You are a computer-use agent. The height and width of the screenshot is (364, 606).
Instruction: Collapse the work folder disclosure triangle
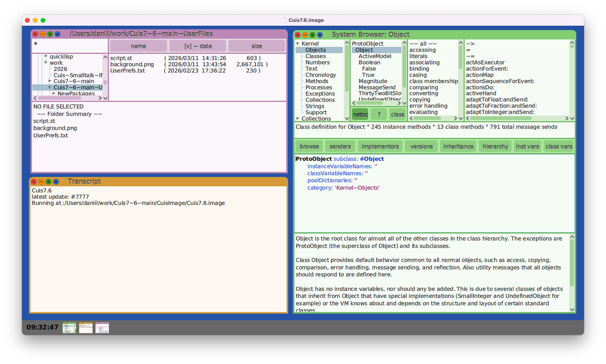(x=46, y=62)
